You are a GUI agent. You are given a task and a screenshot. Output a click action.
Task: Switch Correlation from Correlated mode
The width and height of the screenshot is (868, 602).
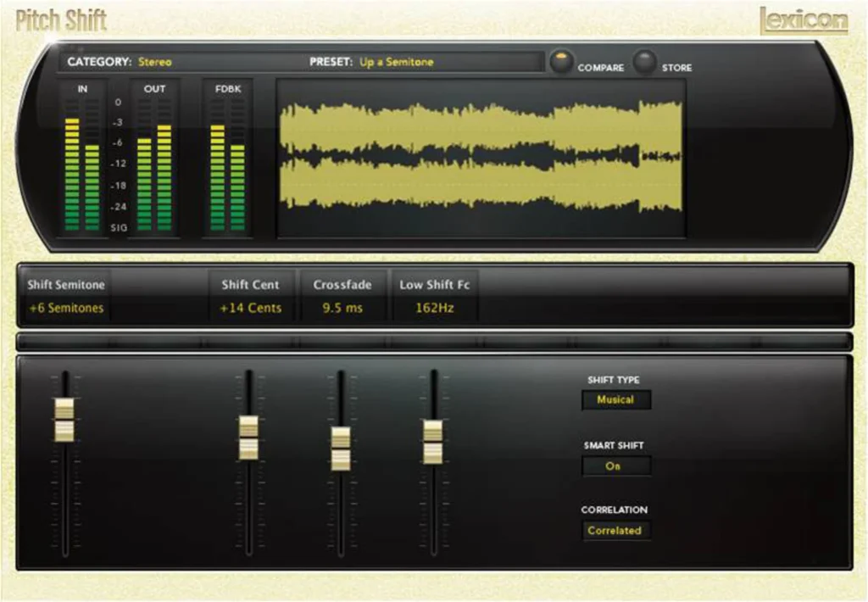616,530
